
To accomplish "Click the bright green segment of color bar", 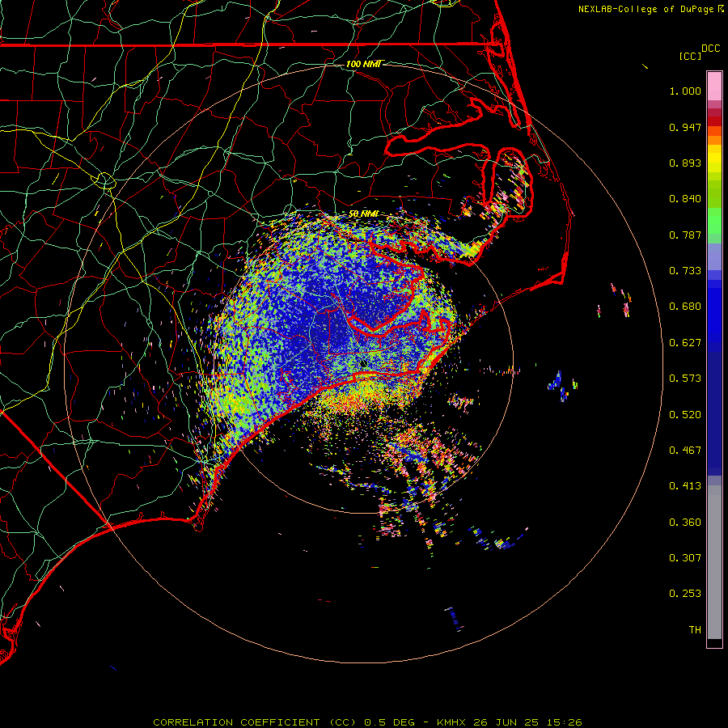I will (x=714, y=221).
